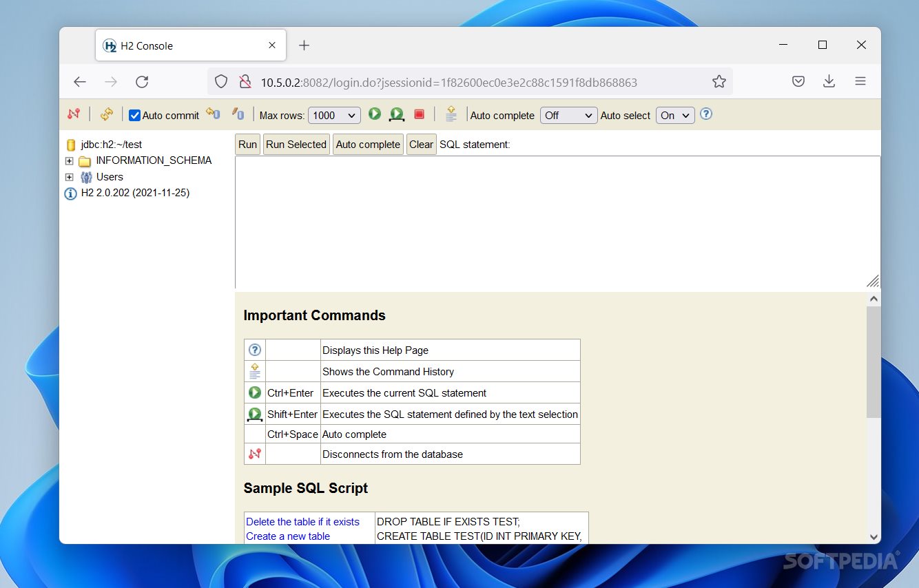This screenshot has width=919, height=588.
Task: Select the Users tree item label
Action: click(x=110, y=177)
